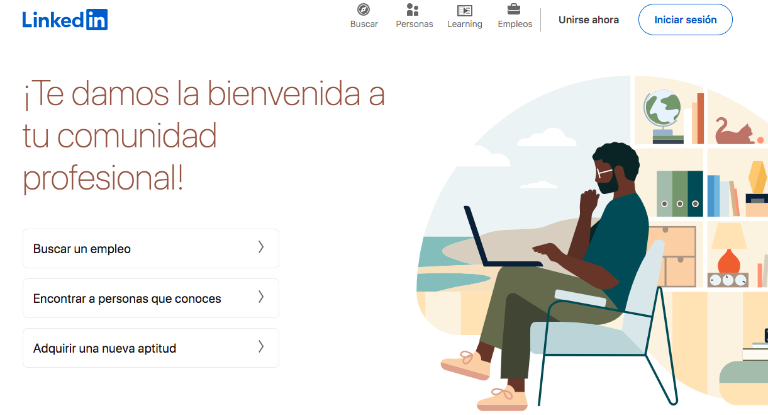768x415 pixels.
Task: Choose Adquirir una nueva aptitud
Action: point(151,348)
